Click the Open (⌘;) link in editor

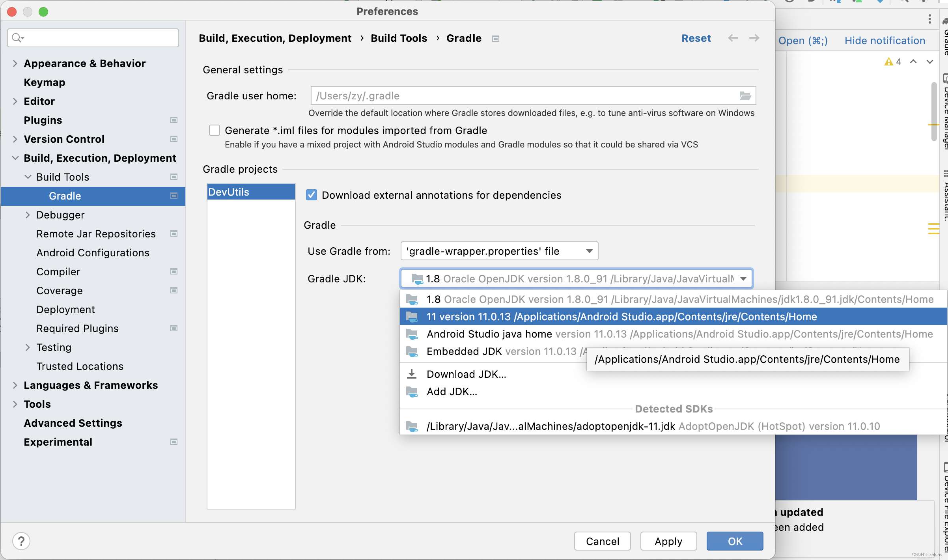pyautogui.click(x=803, y=41)
